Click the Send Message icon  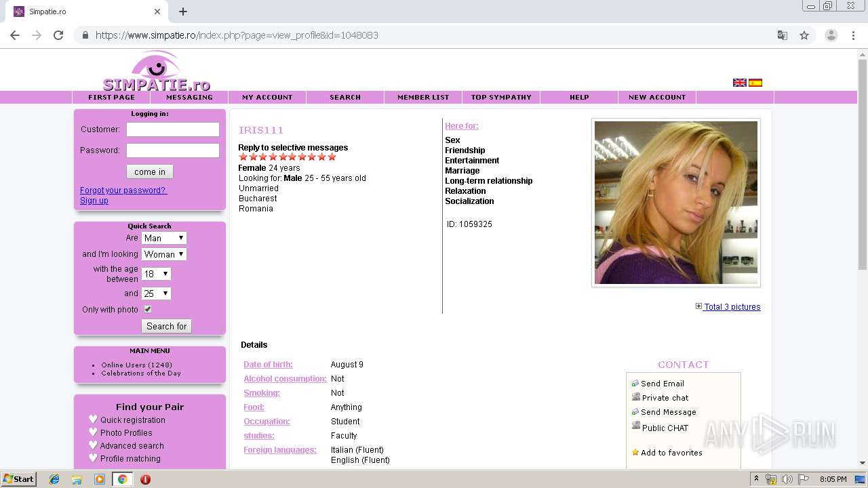pos(635,411)
